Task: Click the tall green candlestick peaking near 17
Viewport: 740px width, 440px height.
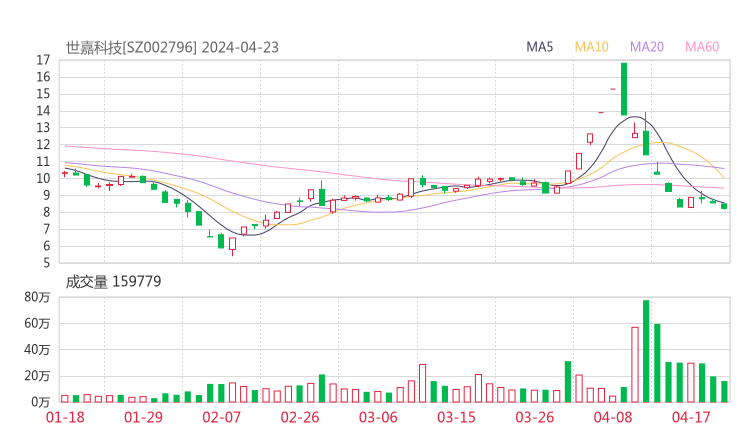Action: [624, 89]
